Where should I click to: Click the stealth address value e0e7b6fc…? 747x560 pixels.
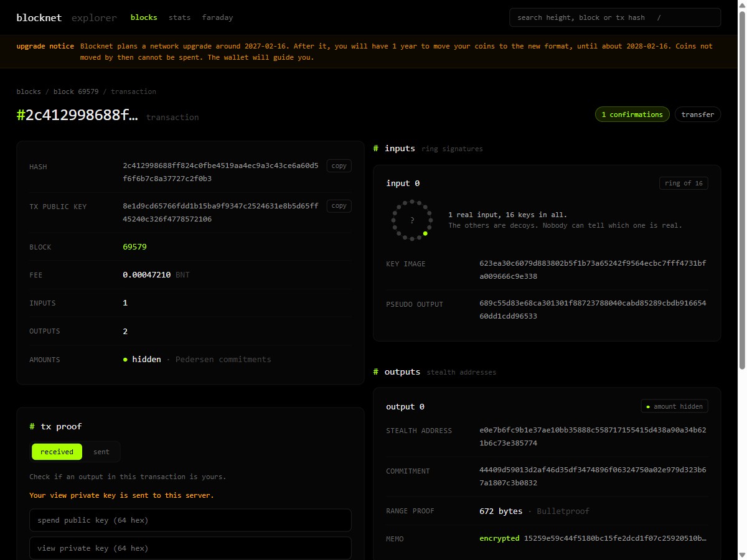[593, 437]
